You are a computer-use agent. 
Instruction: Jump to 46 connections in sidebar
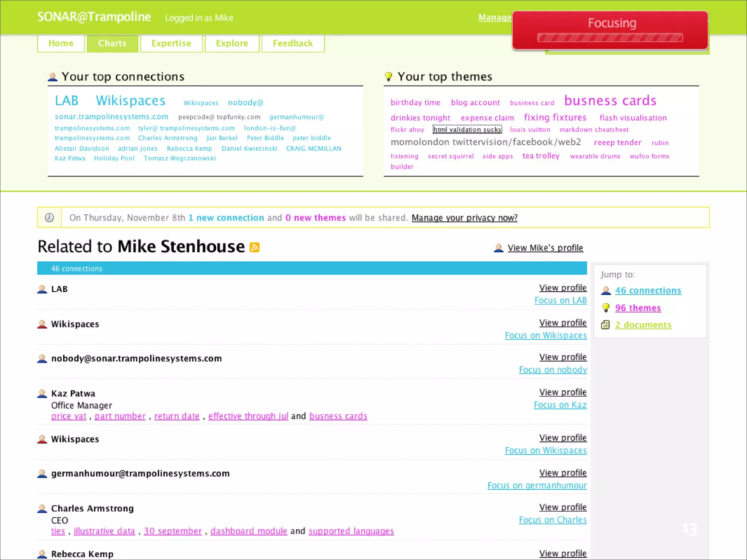[x=648, y=291]
